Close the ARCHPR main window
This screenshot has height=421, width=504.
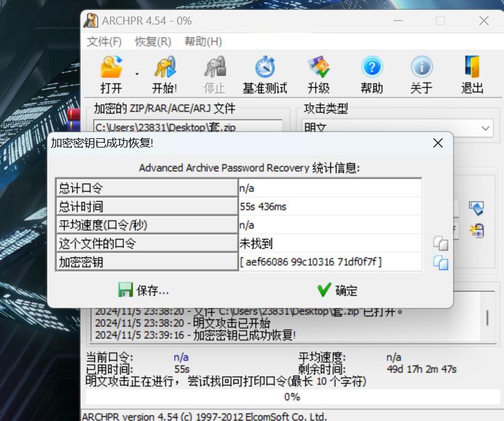click(484, 21)
